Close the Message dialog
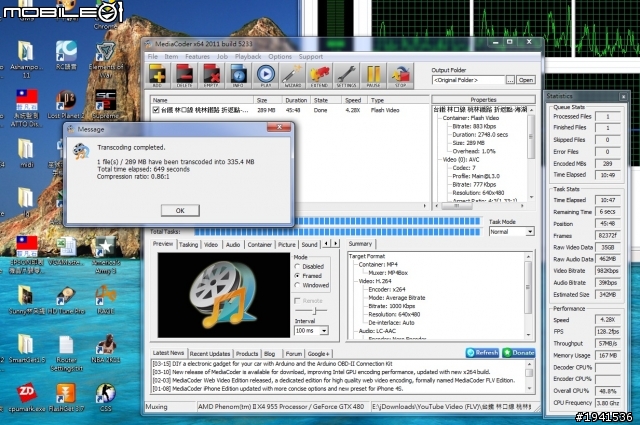The width and height of the screenshot is (640, 425). [x=279, y=127]
